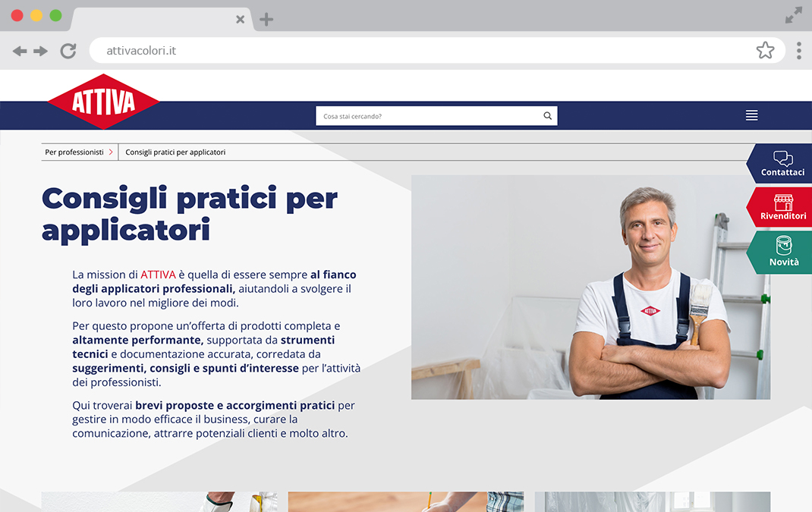
Task: Click the red ATTIVA link in paragraph
Action: (158, 275)
